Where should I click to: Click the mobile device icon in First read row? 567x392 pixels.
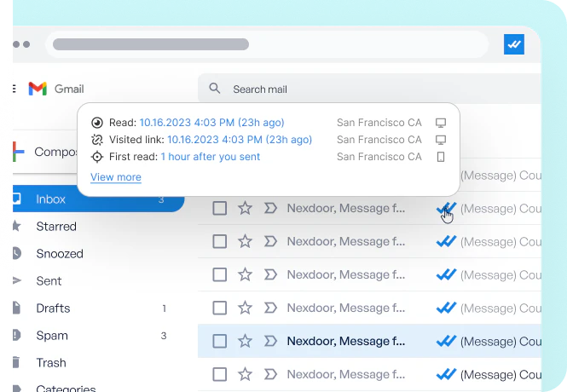(441, 157)
